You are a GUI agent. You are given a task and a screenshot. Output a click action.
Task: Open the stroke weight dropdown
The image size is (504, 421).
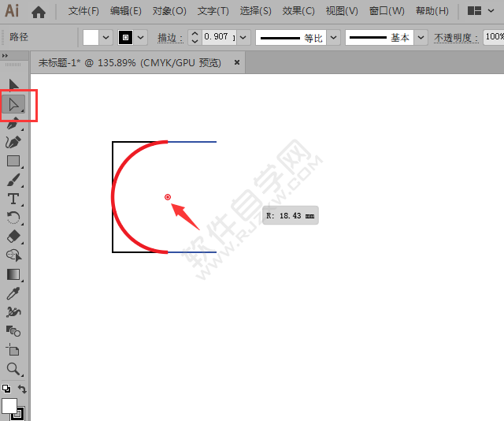pos(242,37)
